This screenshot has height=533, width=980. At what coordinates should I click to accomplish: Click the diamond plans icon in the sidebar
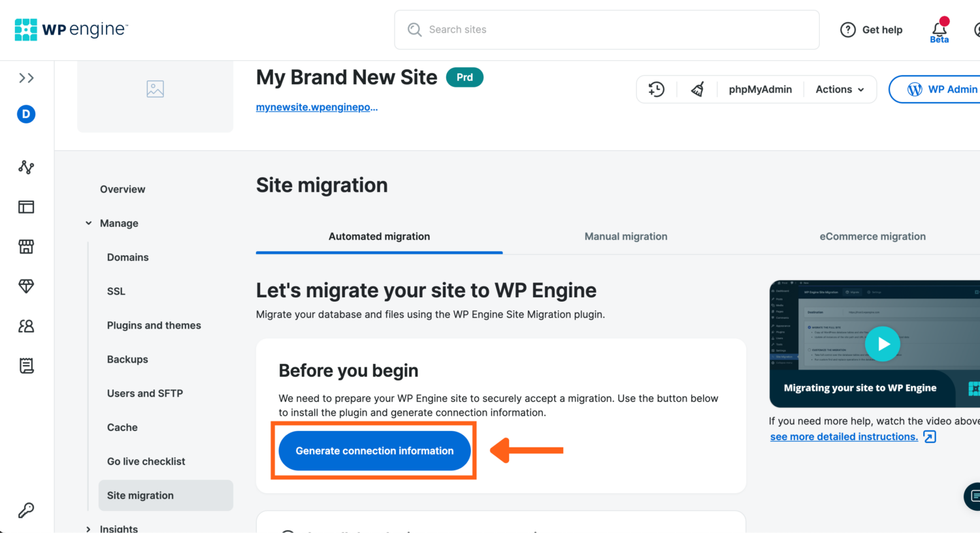26,286
